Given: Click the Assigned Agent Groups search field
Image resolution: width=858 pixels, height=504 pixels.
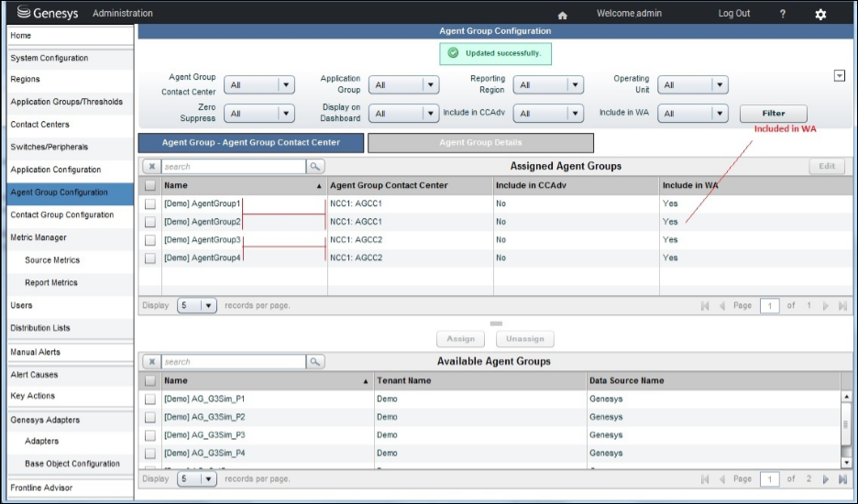Looking at the screenshot, I should pos(233,167).
